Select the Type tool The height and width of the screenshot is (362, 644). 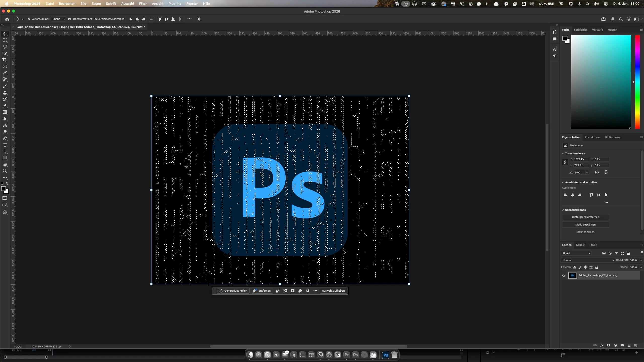coord(5,145)
